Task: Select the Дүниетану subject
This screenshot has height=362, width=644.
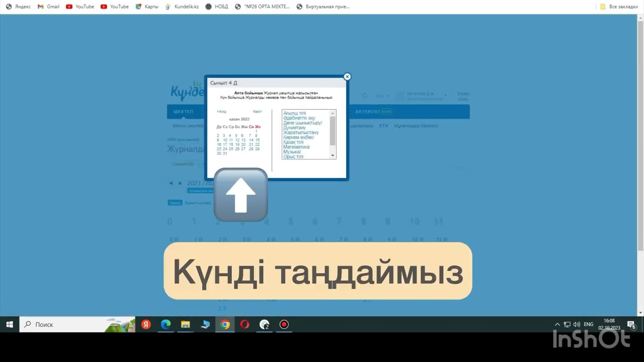Action: click(x=294, y=128)
